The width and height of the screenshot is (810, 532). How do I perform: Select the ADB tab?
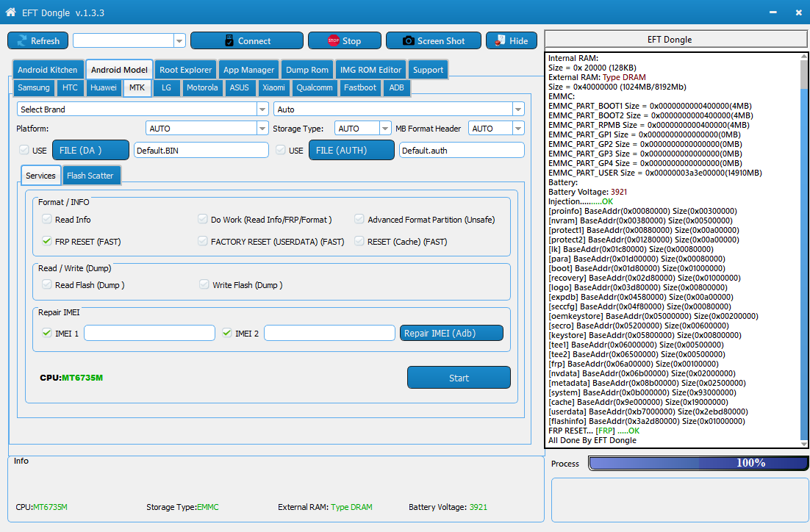(396, 87)
